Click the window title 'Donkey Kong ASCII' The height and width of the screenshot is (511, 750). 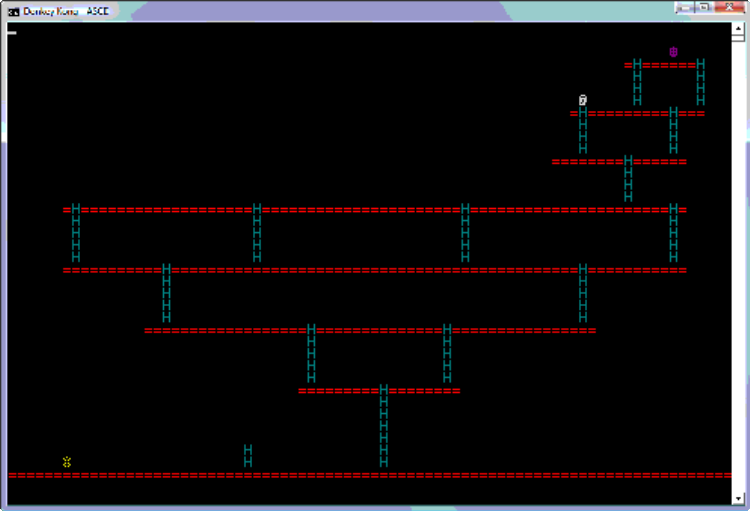pos(66,11)
